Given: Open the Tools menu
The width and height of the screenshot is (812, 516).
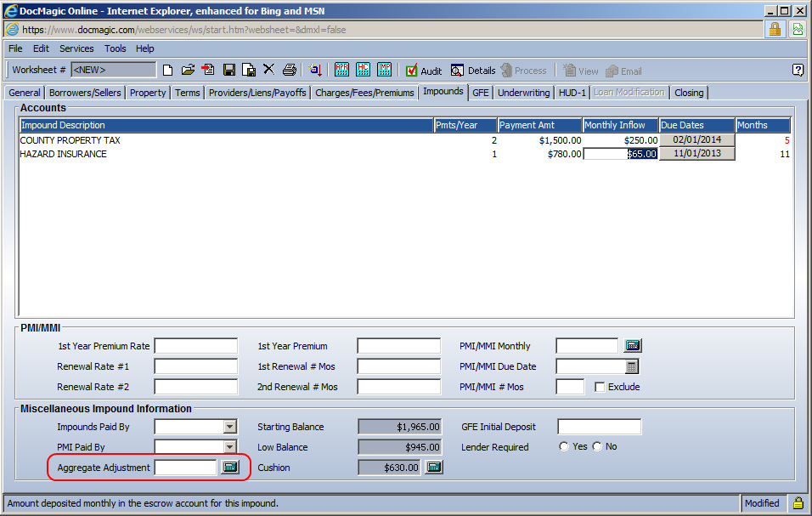Looking at the screenshot, I should tap(115, 48).
